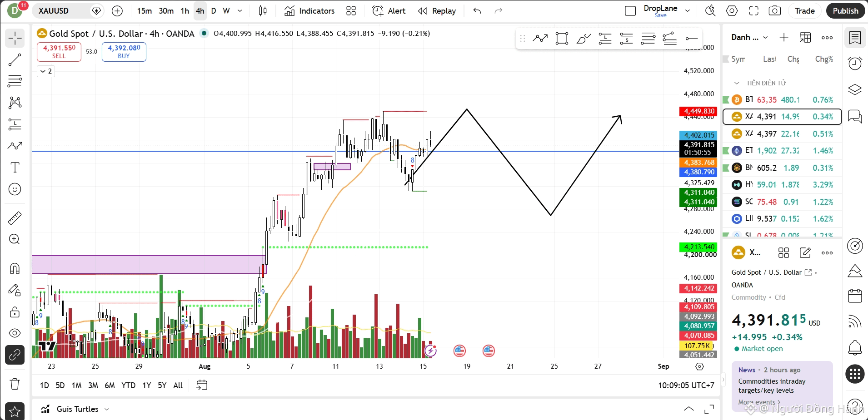Undo the last chart action
This screenshot has height=420, width=868.
coord(477,11)
